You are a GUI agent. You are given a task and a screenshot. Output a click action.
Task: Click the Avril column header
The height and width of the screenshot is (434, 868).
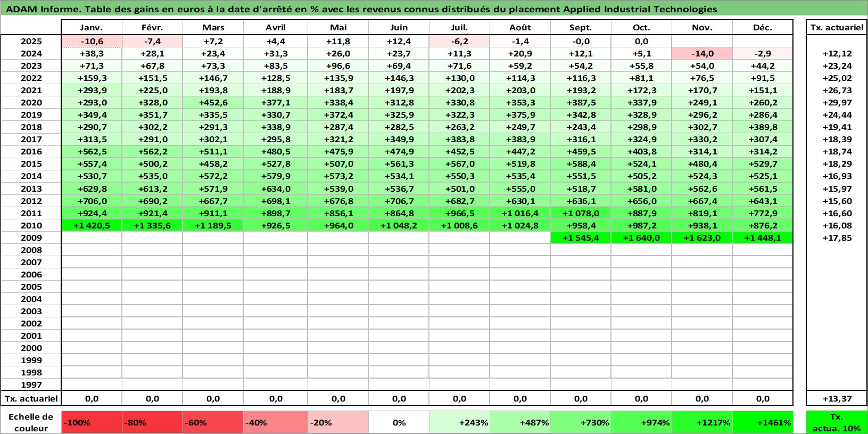click(x=276, y=28)
